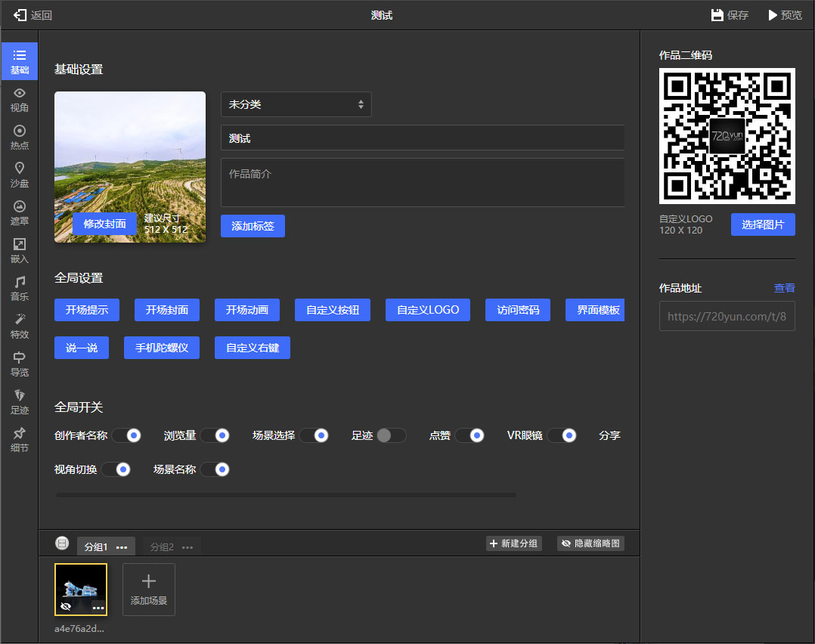Click the 遮罩 (mask) sidebar icon
The image size is (815, 644).
point(20,212)
